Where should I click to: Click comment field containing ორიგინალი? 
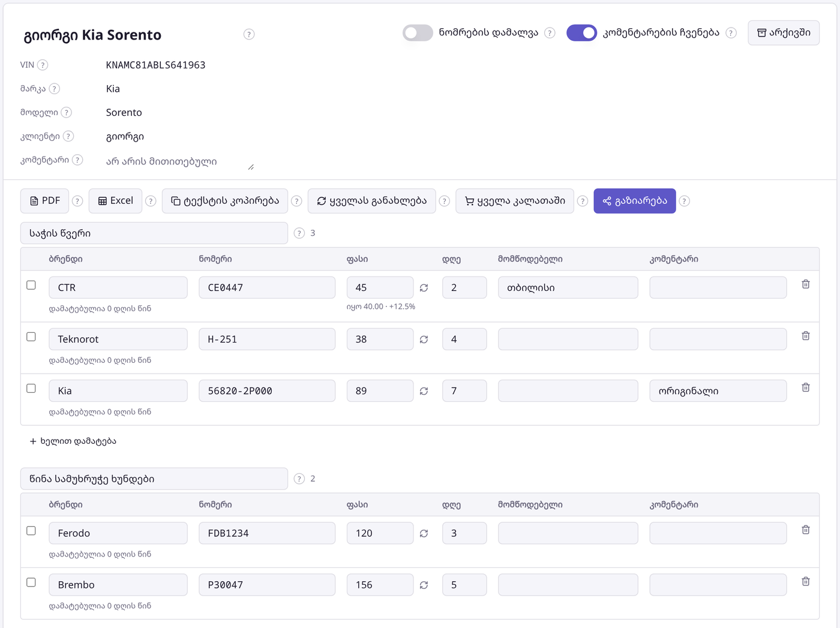click(718, 390)
